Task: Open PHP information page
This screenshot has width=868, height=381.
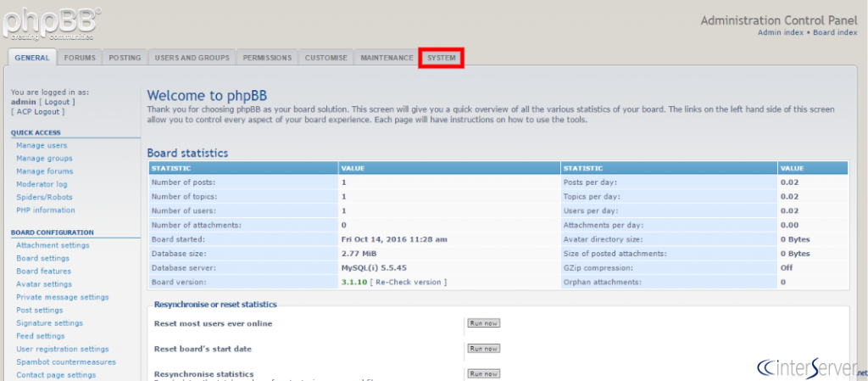Action: point(45,210)
